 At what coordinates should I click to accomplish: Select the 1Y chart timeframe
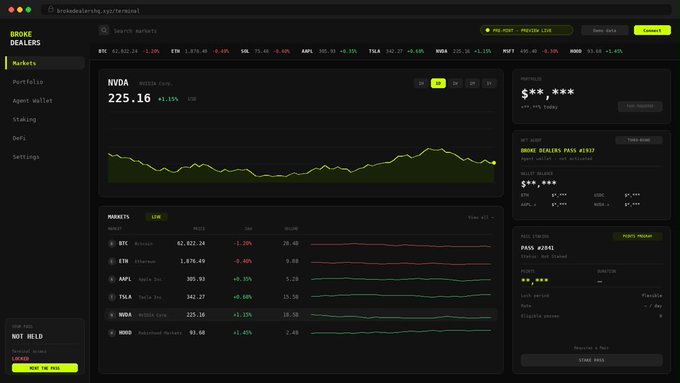[489, 83]
